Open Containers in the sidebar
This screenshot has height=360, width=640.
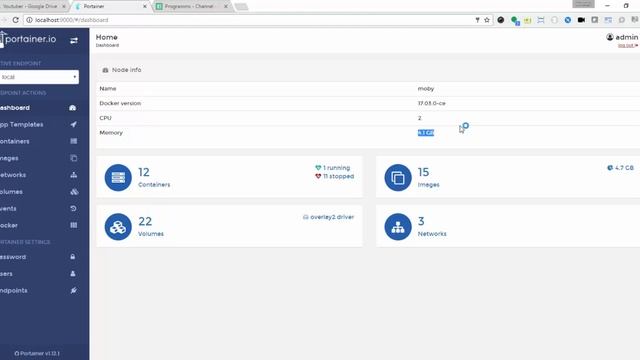44,141
